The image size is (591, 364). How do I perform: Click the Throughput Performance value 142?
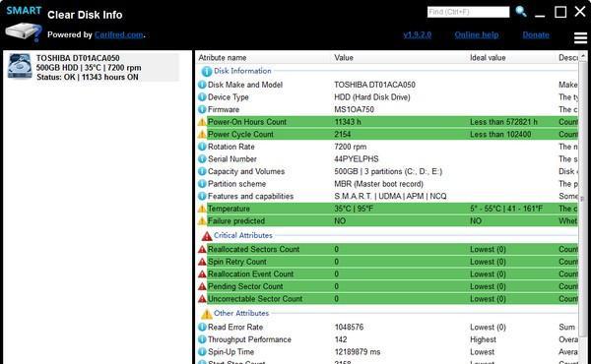click(x=341, y=339)
